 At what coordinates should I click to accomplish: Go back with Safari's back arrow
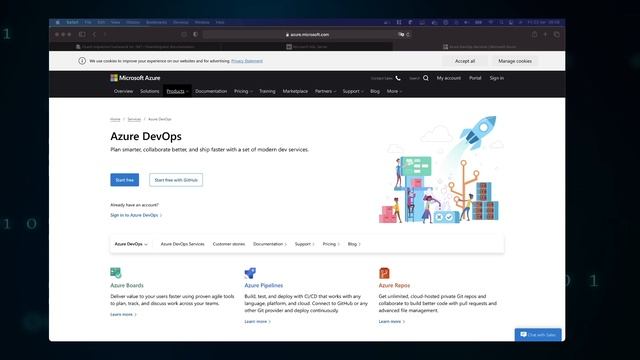pyautogui.click(x=94, y=35)
